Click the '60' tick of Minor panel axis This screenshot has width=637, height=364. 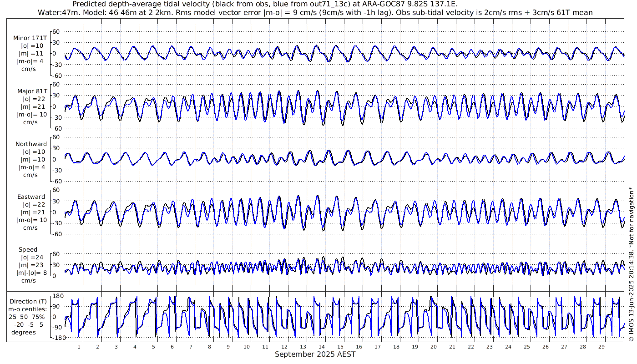click(x=57, y=31)
